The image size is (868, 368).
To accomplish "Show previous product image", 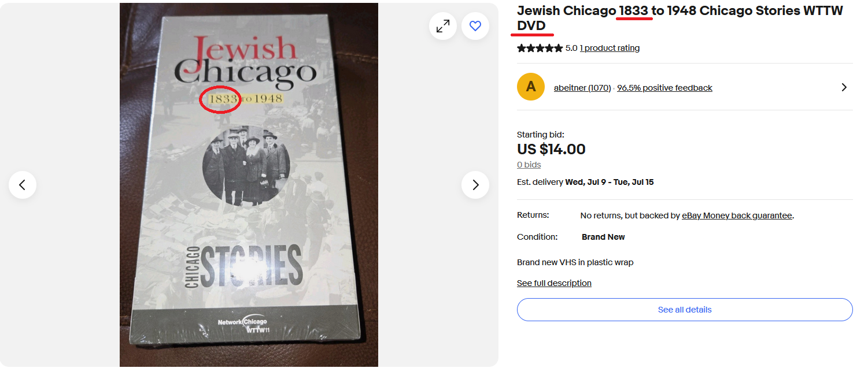I will point(23,185).
